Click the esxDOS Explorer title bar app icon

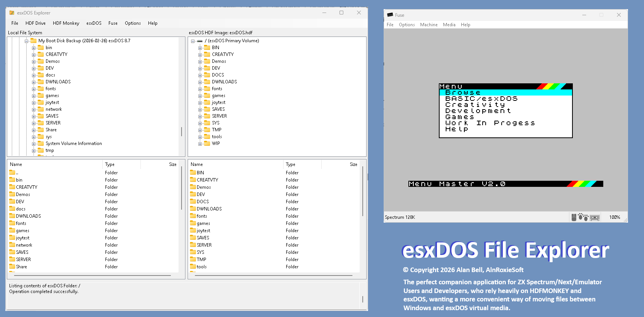point(12,13)
